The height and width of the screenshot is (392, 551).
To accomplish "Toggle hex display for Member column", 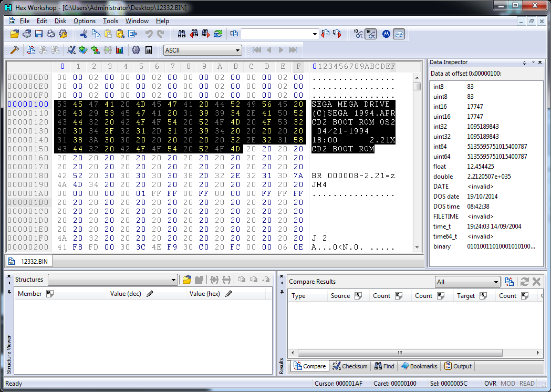I will [50, 294].
